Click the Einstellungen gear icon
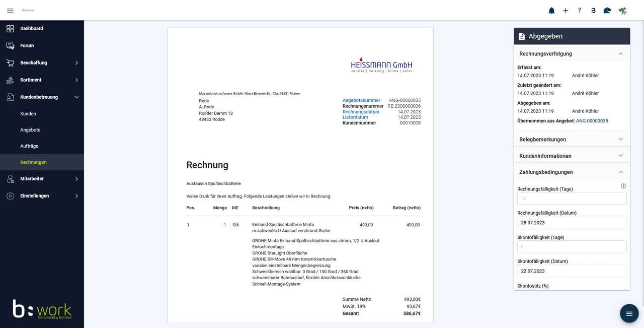644x328 pixels. (x=10, y=196)
